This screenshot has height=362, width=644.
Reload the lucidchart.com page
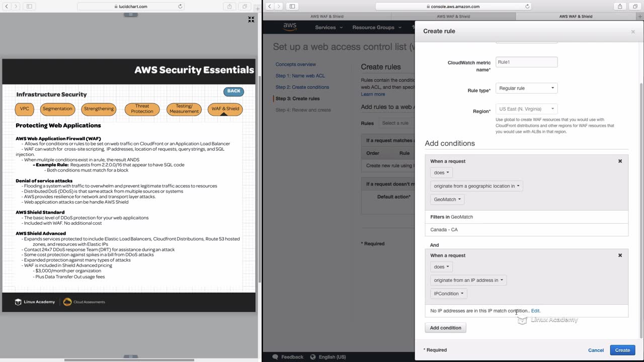[x=180, y=7]
